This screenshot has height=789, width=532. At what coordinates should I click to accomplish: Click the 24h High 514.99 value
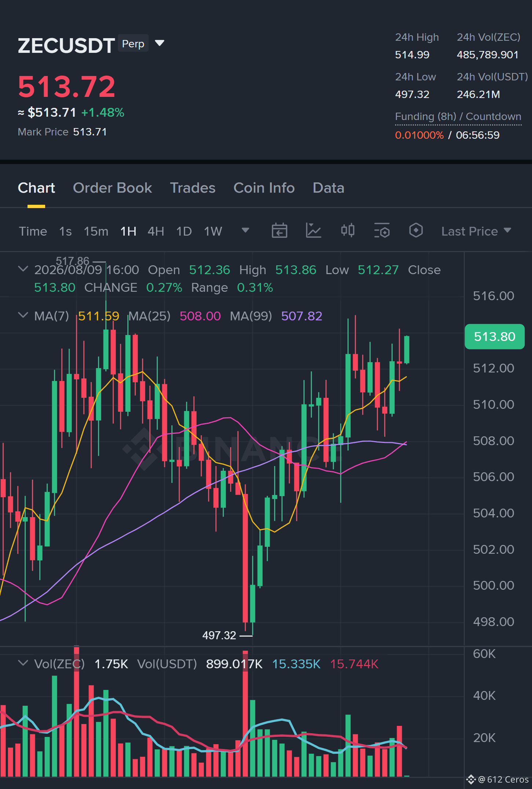pos(412,55)
